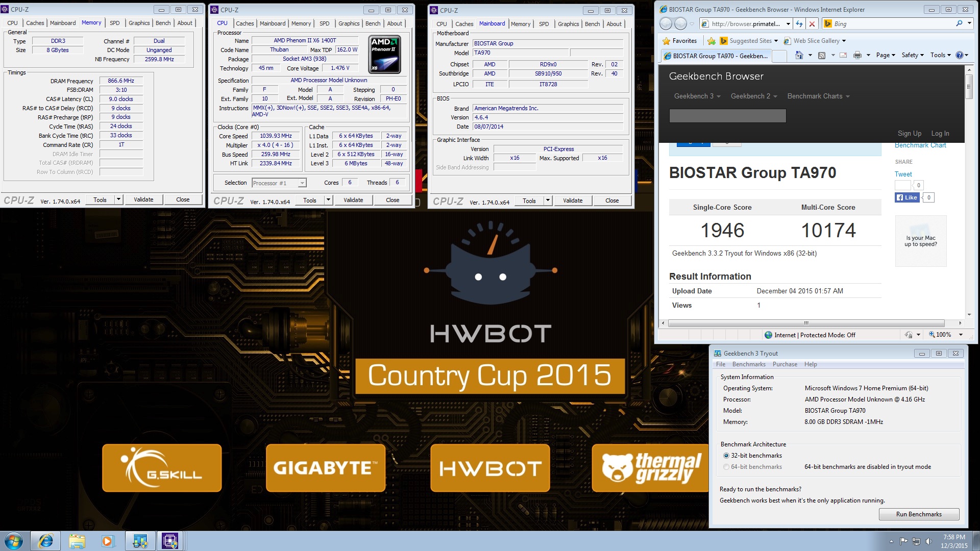Open Graphics tab in Mainboard CPU-Z window
Image resolution: width=980 pixels, height=551 pixels.
(568, 24)
